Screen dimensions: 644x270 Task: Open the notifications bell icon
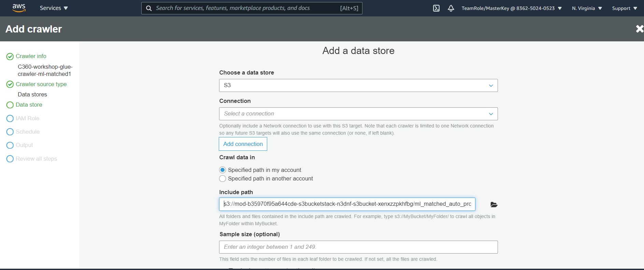(x=451, y=8)
